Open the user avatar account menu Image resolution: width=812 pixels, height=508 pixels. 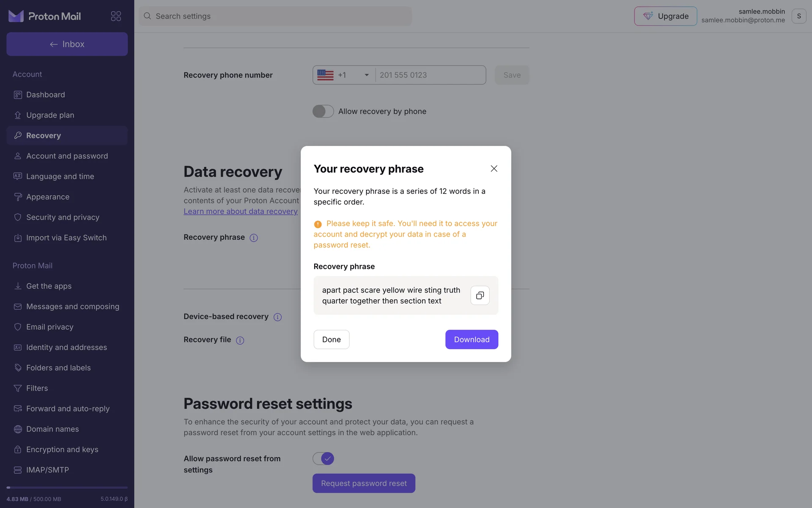798,16
